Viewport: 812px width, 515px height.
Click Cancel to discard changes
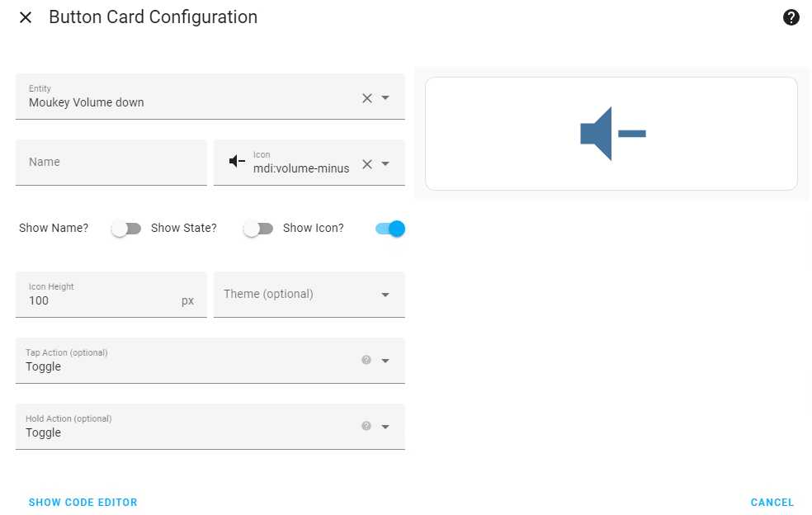pyautogui.click(x=772, y=502)
